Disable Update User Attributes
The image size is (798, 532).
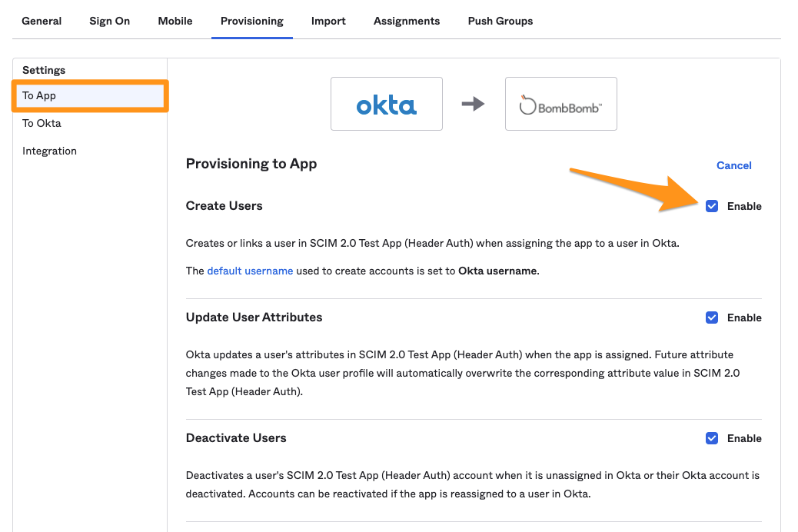712,318
